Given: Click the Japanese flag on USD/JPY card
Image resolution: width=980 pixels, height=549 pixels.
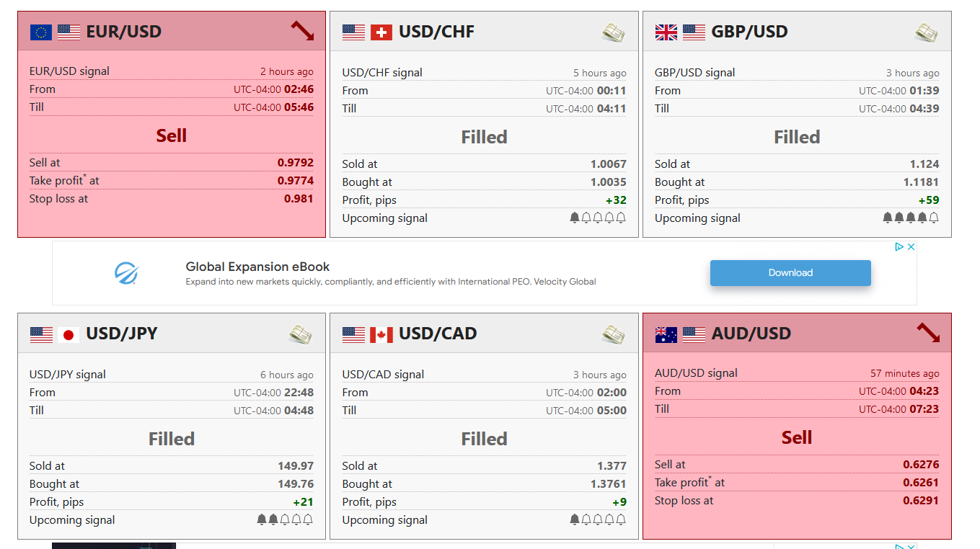Looking at the screenshot, I should pos(69,334).
